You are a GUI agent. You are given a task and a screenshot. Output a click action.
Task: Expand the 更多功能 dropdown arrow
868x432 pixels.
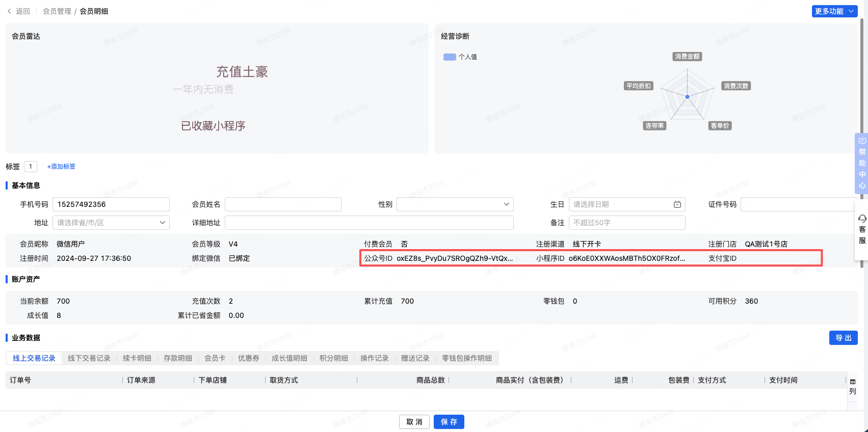[851, 11]
